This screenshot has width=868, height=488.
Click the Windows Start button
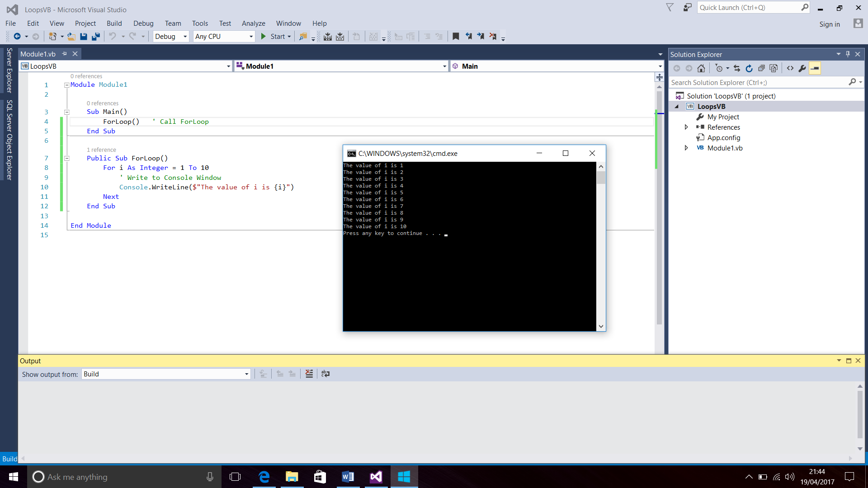point(14,477)
